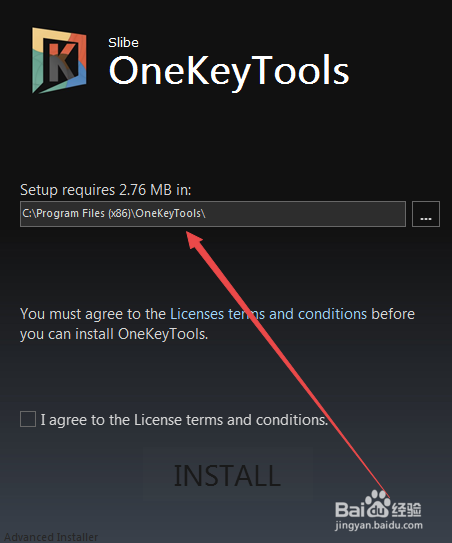This screenshot has height=543, width=452.
Task: Click the Baidu paw print logo
Action: pos(378,503)
